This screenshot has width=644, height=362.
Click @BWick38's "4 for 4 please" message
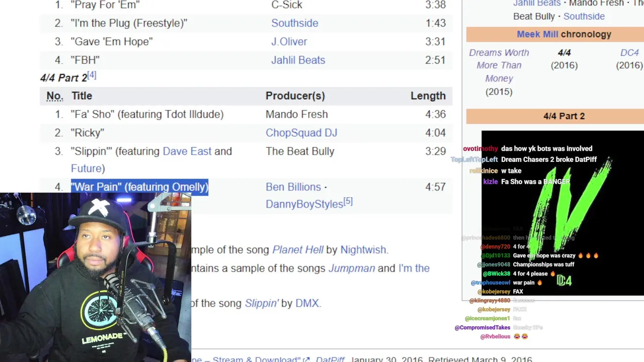(534, 274)
